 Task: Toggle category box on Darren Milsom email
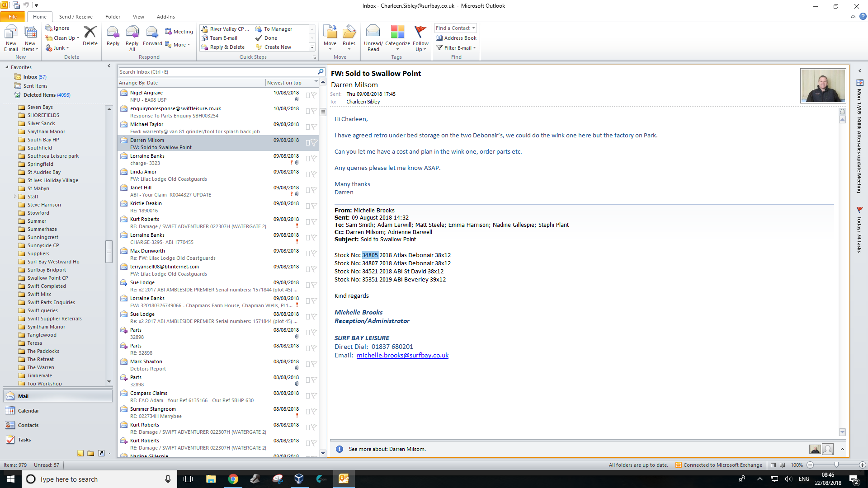click(x=307, y=143)
